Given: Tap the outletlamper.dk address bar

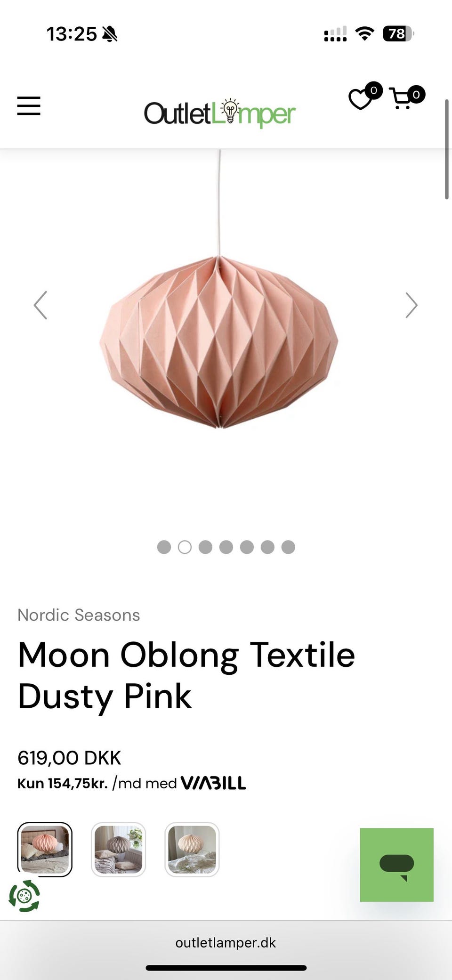Looking at the screenshot, I should click(x=226, y=943).
